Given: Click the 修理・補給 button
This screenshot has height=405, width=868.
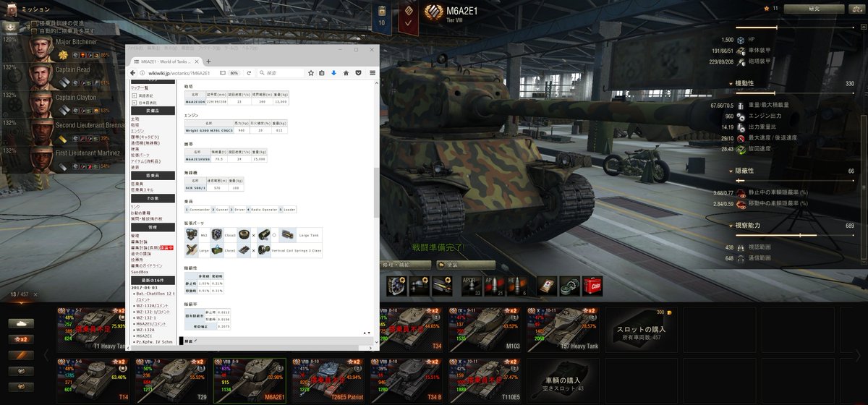Looking at the screenshot, I should click(404, 265).
